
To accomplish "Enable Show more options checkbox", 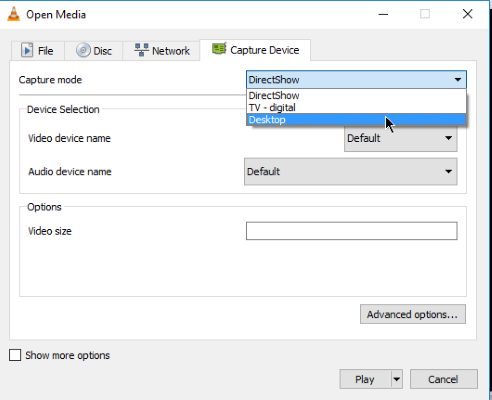I will [15, 355].
